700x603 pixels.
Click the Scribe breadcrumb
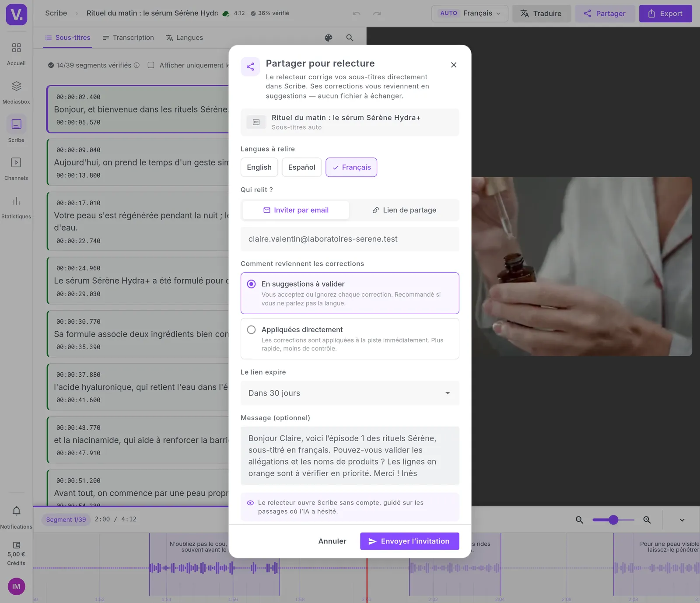56,13
